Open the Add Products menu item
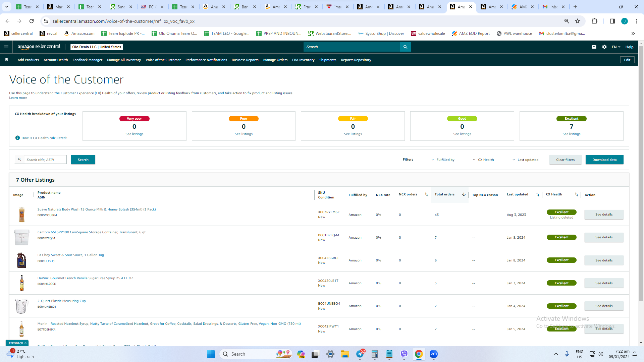This screenshot has height=362, width=644. [28, 60]
